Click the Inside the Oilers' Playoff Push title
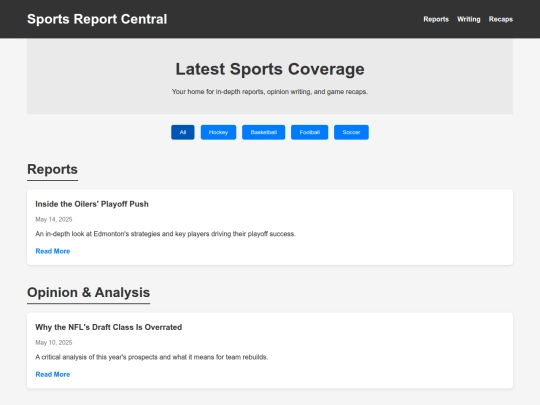540x405 pixels. (92, 204)
